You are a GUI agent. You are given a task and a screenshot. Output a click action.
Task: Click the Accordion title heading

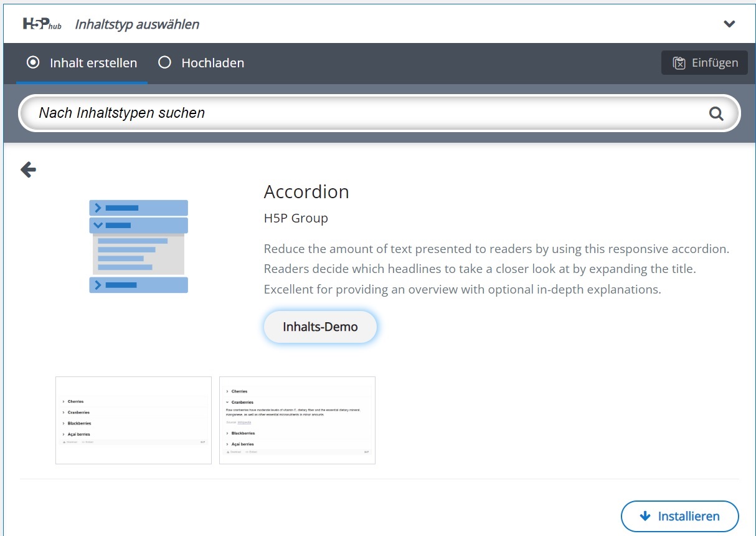coord(306,191)
